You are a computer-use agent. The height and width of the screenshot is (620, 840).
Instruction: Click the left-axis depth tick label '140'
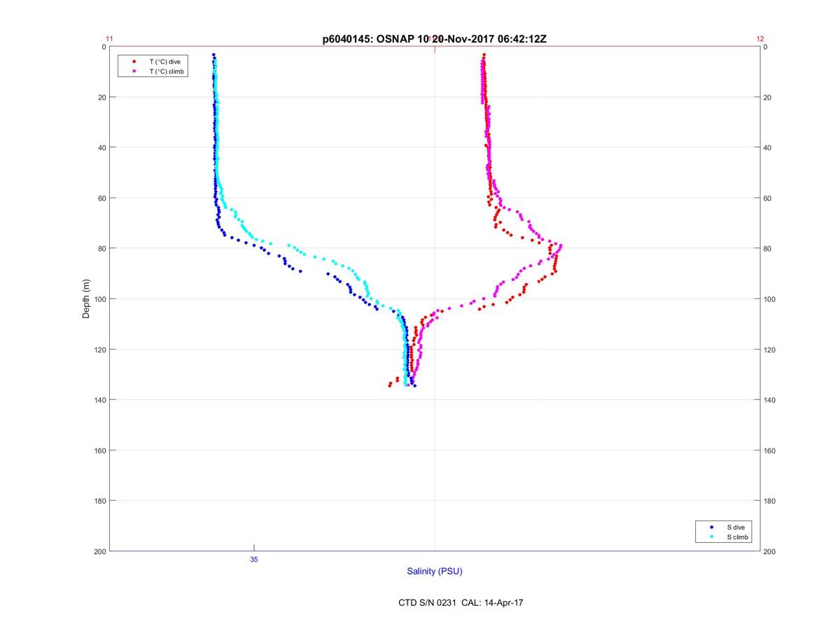99,400
